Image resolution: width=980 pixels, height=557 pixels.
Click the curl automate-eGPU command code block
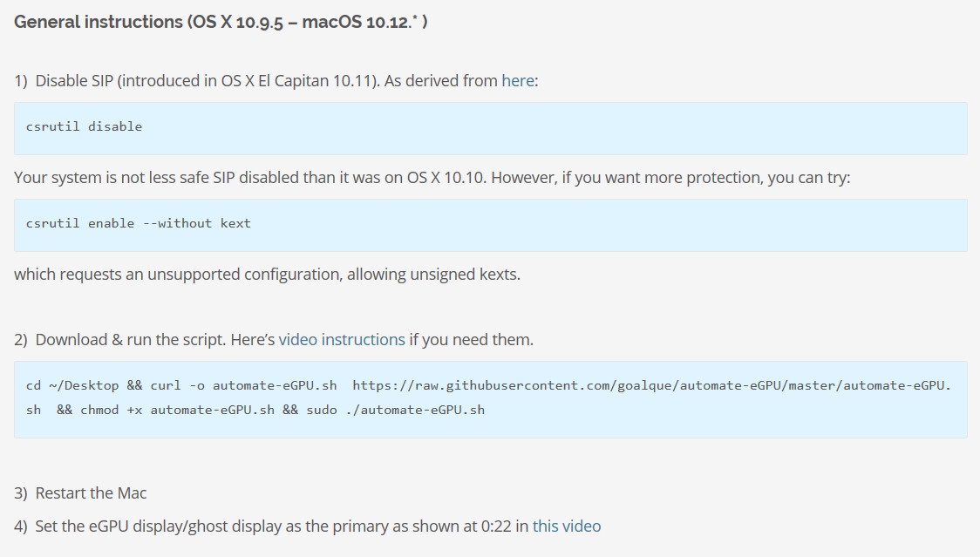coord(491,399)
